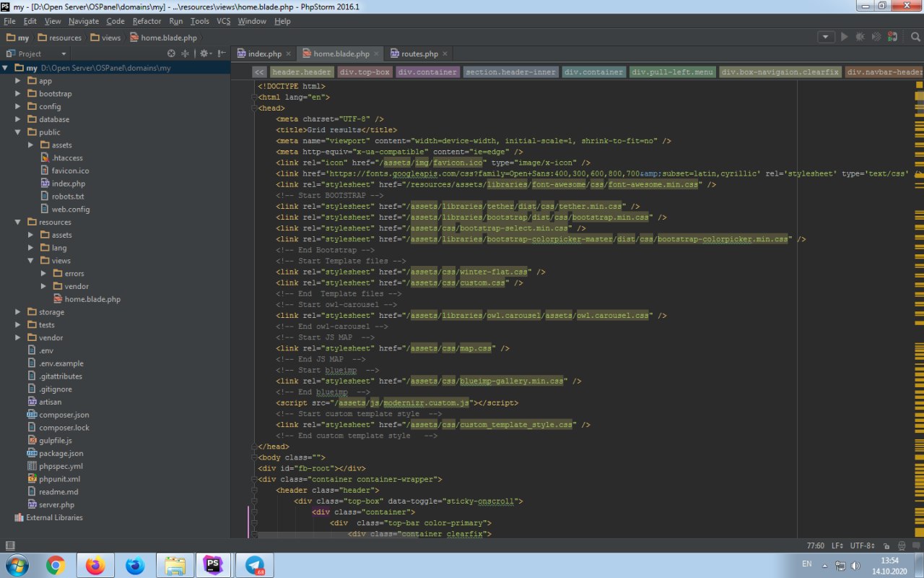Viewport: 924px width, 578px height.
Task: Expand the bootstrap folder in project tree
Action: click(x=19, y=94)
